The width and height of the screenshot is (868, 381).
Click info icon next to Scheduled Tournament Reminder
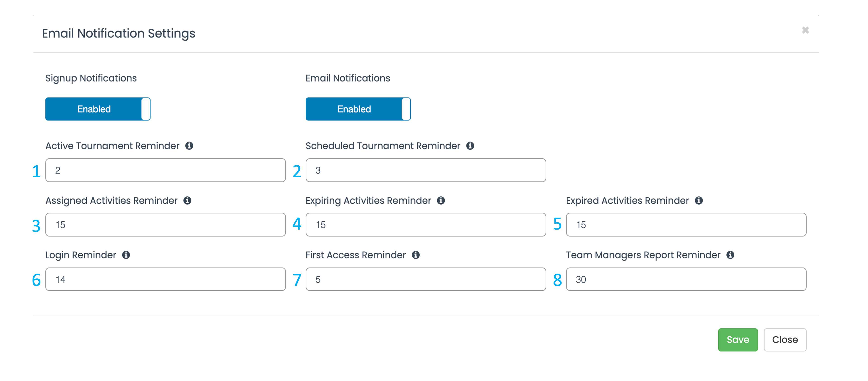click(x=470, y=146)
